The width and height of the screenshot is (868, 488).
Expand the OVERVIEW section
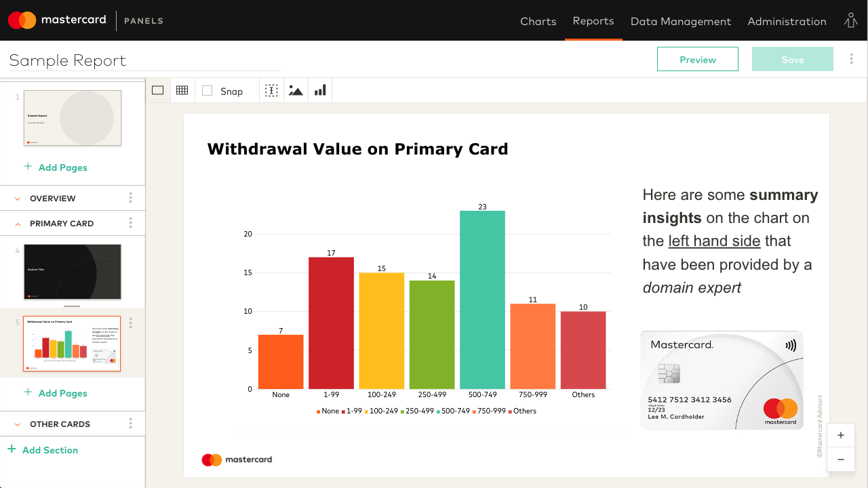[17, 198]
